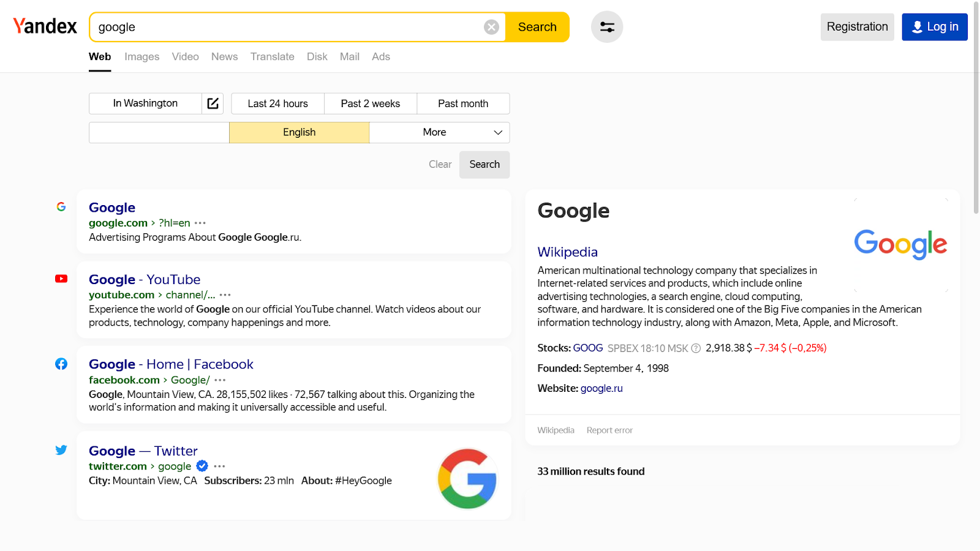The height and width of the screenshot is (551, 980).
Task: Click the Facebook favicon beside the result
Action: (x=61, y=364)
